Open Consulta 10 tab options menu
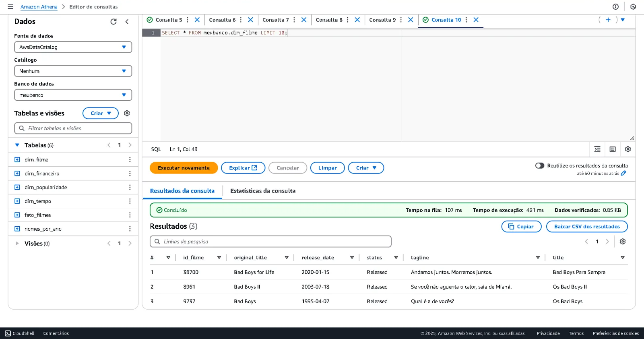 466,20
